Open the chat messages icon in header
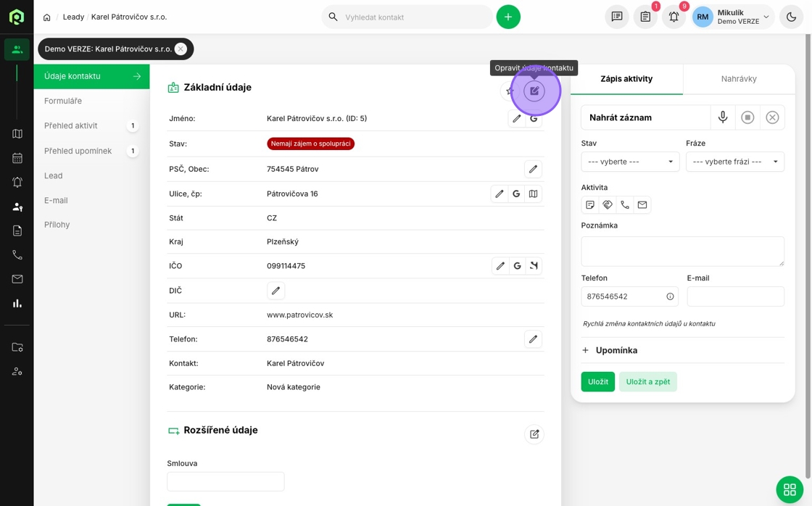 pyautogui.click(x=617, y=17)
